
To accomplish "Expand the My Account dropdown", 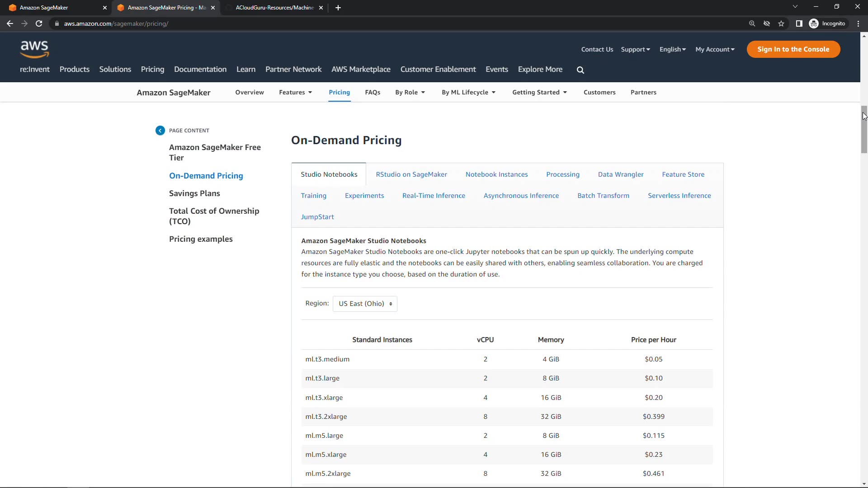I will (x=715, y=49).
